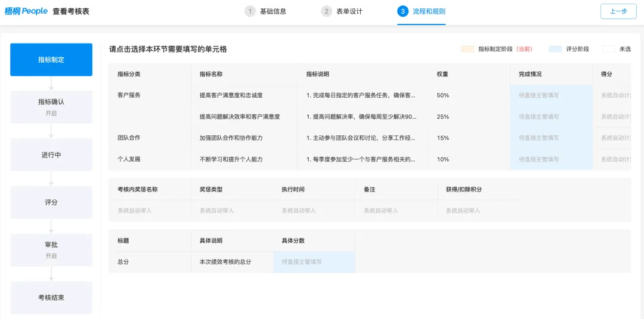Click the 评分阶段 legend color swatch
Viewport: 644px width, 319px height.
[555, 49]
